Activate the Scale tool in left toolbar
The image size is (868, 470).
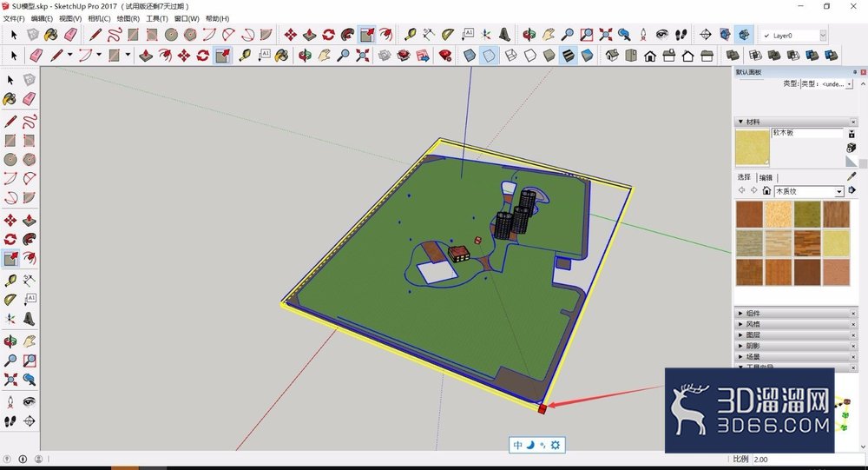[10, 258]
